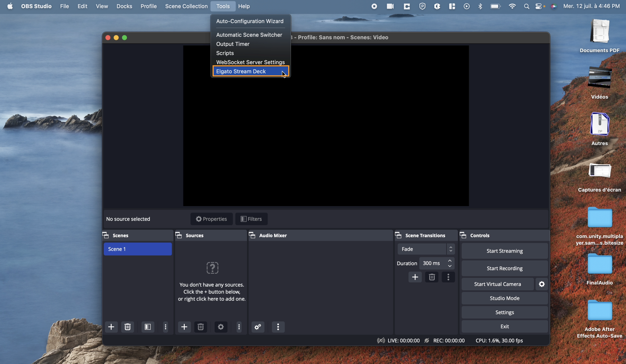Toggle Studio Mode on

tap(504, 298)
